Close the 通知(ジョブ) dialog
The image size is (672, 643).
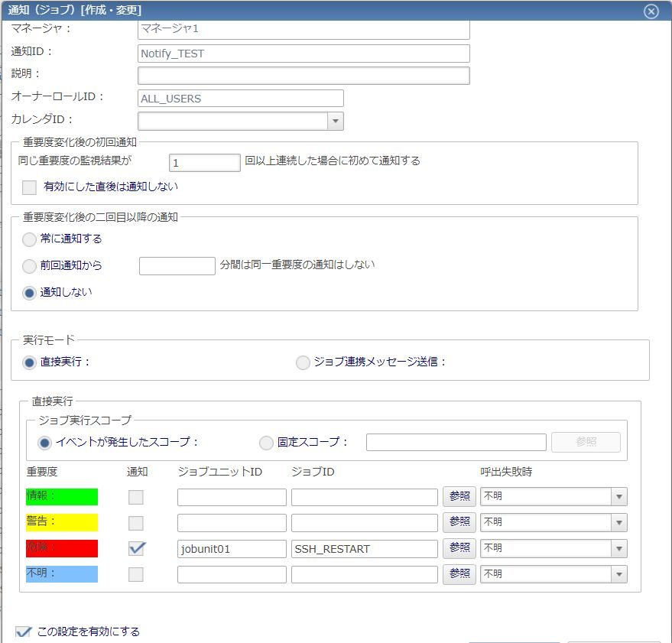click(x=651, y=11)
